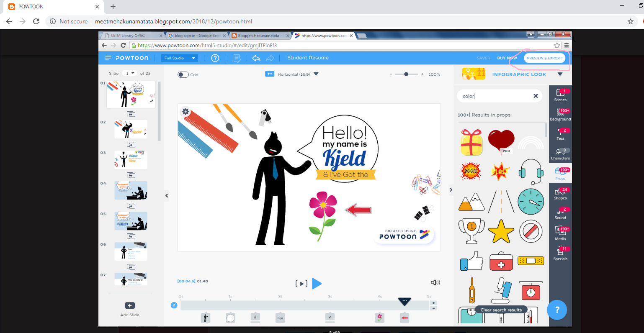Open the Props panel
Viewport: 644px width, 333px height.
(560, 174)
